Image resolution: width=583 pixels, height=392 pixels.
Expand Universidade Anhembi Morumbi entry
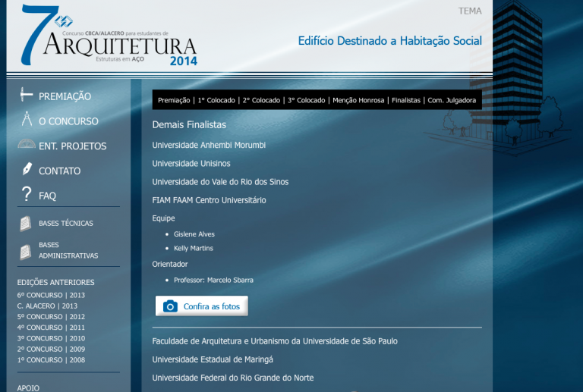[209, 145]
